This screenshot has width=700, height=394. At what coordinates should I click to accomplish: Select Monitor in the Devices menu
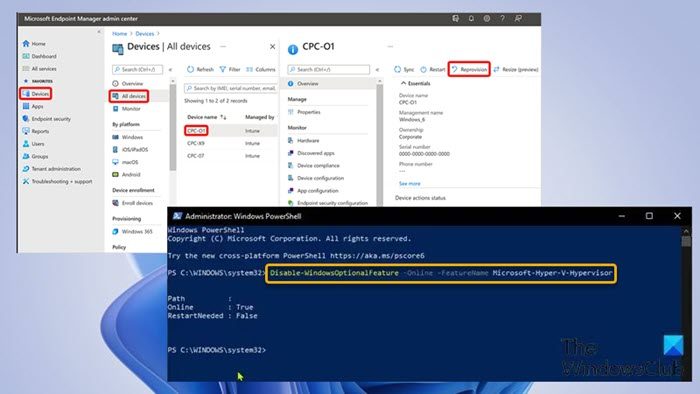[x=126, y=108]
